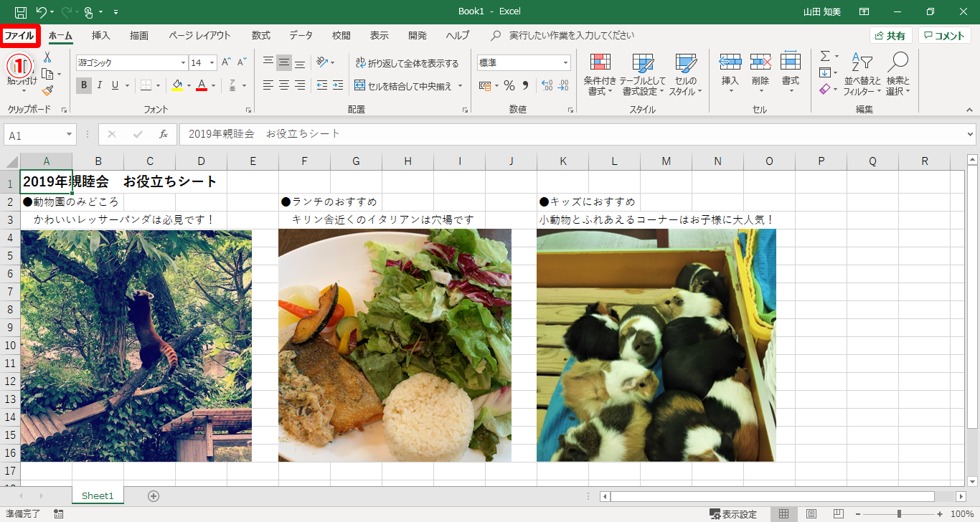980x522 pixels.
Task: Expand the formula bar
Action: tap(971, 134)
